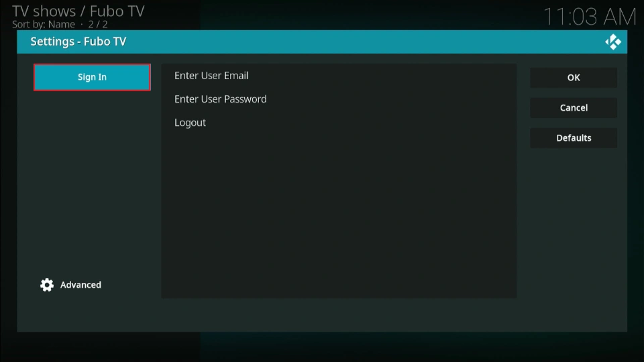The width and height of the screenshot is (644, 362).
Task: Click Fubo TV in the top breadcrumb
Action: 117,11
